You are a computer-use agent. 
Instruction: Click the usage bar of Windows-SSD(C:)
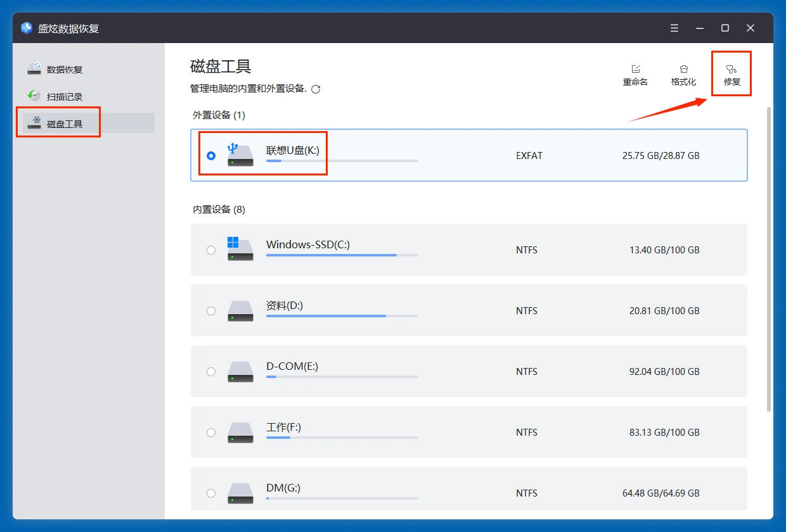click(342, 256)
